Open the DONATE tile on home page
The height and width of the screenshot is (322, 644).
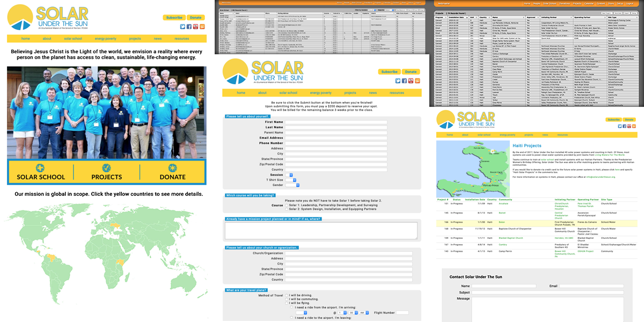[172, 173]
